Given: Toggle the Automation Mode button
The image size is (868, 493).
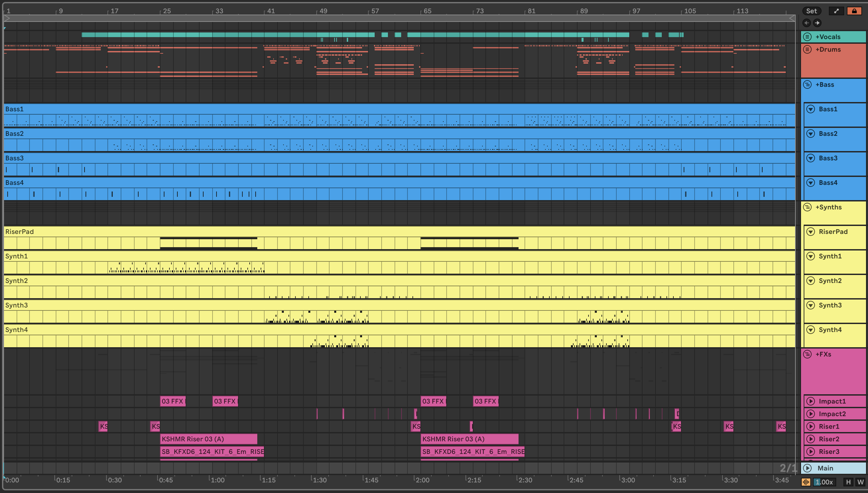Looking at the screenshot, I should pos(836,11).
